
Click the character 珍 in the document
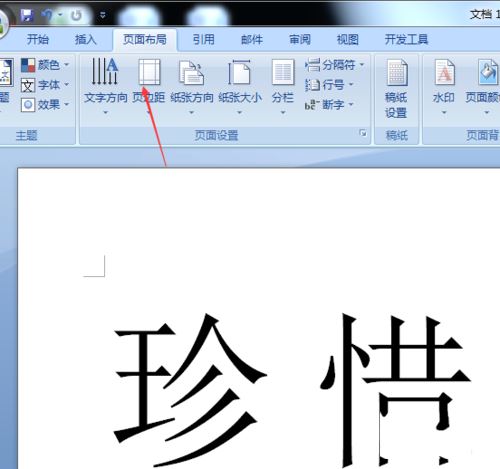click(x=190, y=390)
